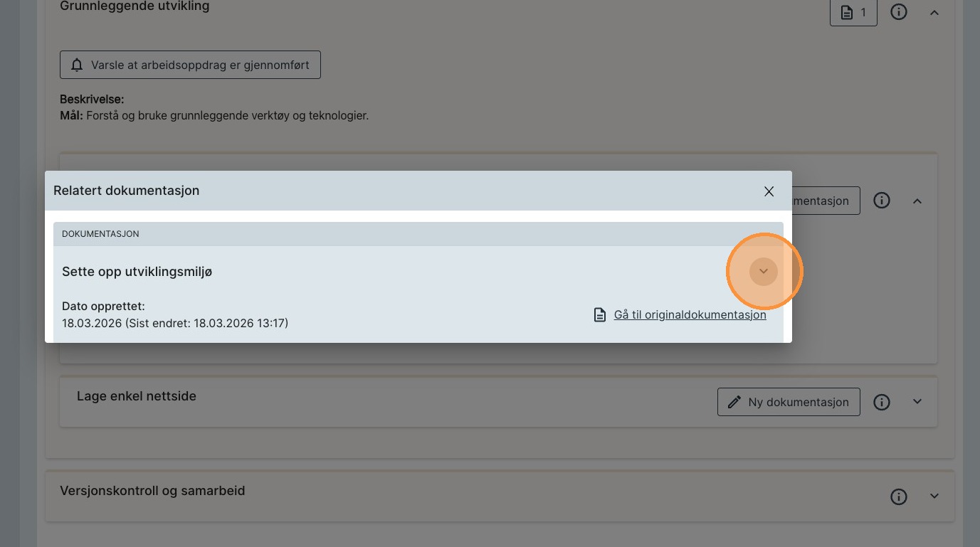This screenshot has height=547, width=980.
Task: Click info icon for Grunnleggende utvikling
Action: [x=899, y=13]
